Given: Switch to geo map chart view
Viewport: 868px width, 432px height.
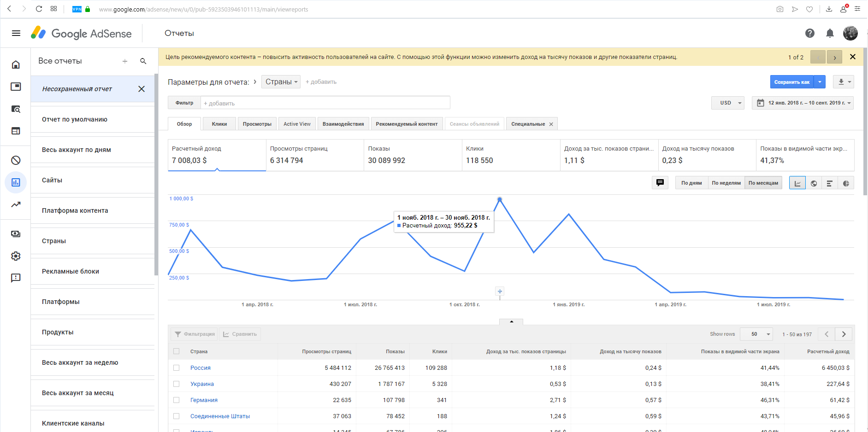Looking at the screenshot, I should (814, 183).
